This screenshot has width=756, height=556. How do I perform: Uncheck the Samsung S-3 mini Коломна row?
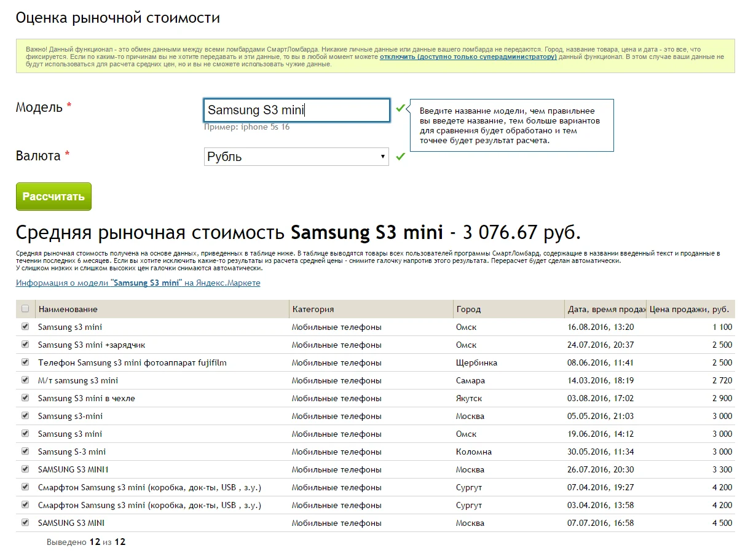click(25, 452)
